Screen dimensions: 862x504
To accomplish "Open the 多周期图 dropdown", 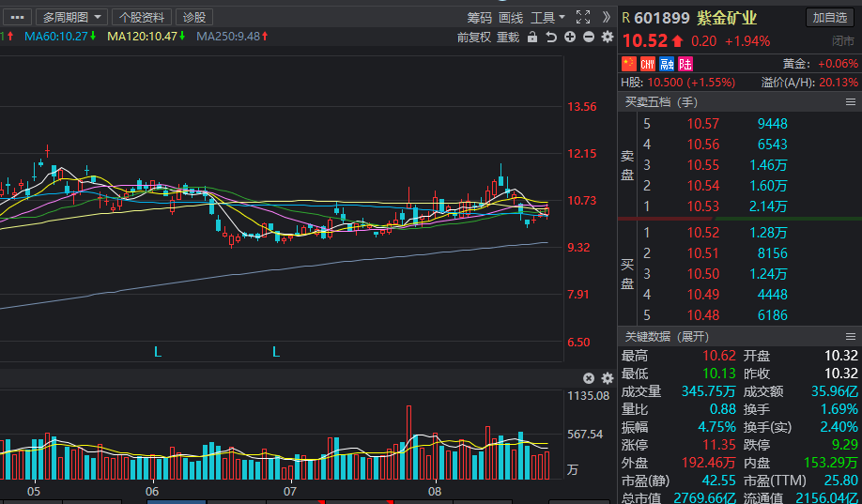I will click(72, 17).
